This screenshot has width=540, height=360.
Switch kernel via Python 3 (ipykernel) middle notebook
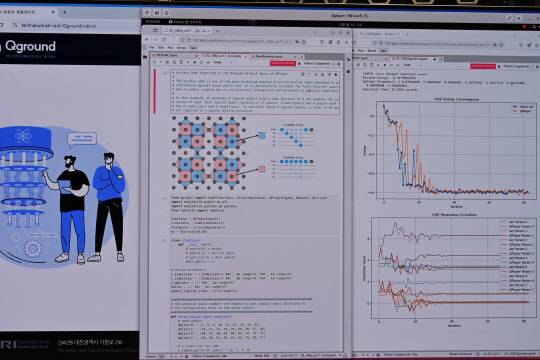[x=317, y=63]
